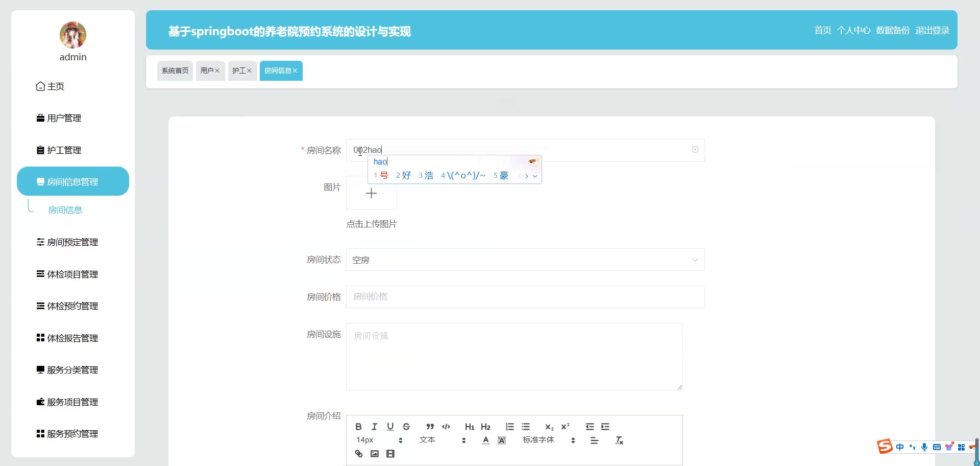Click the plus to upload a picture

[x=371, y=193]
